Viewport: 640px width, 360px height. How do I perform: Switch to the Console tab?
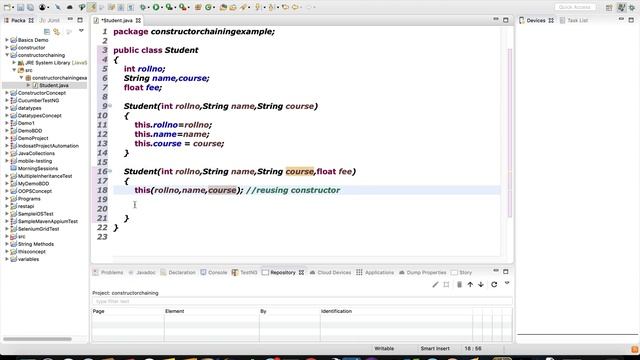[214, 272]
